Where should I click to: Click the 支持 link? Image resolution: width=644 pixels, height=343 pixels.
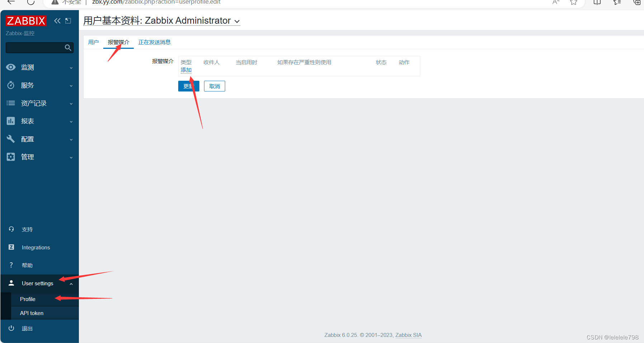click(27, 229)
